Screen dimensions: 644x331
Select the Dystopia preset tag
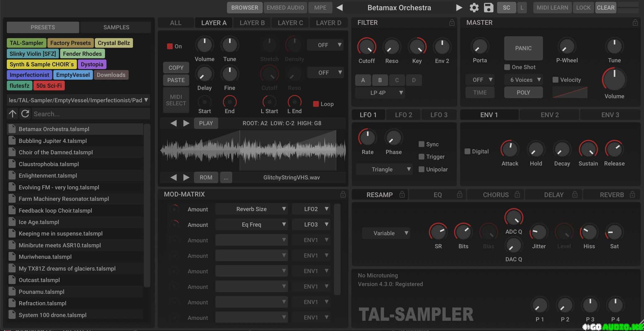(x=92, y=64)
